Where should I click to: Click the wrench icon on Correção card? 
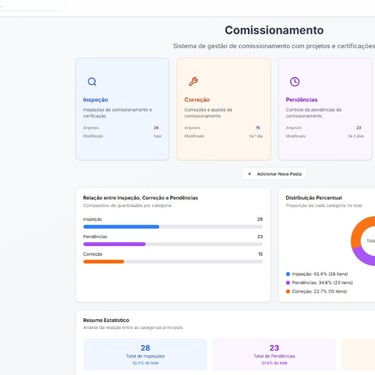tap(193, 82)
